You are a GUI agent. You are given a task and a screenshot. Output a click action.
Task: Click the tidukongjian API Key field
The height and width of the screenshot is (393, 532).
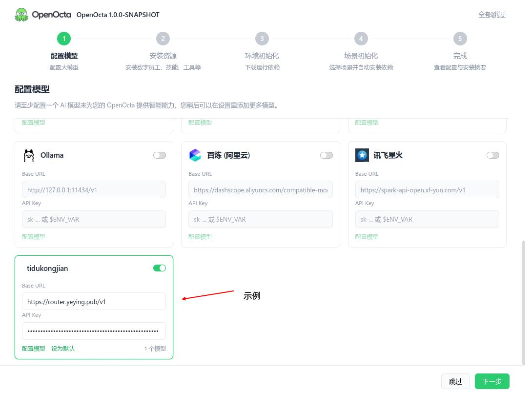(x=94, y=331)
